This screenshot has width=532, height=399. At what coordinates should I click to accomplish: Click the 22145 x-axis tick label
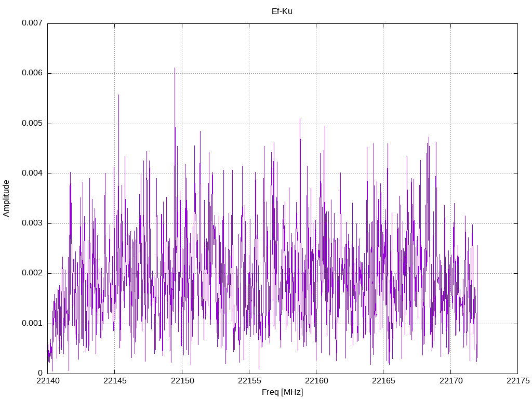[x=115, y=381]
